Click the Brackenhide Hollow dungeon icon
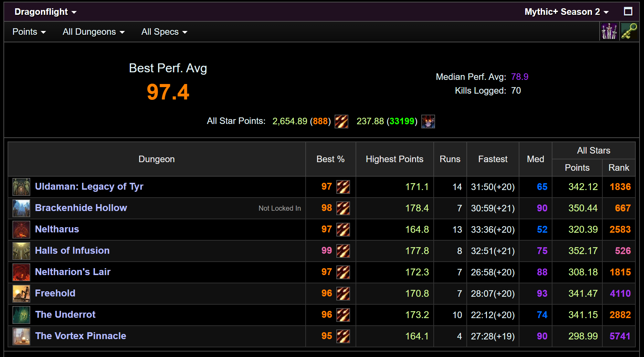The image size is (644, 357). coord(21,208)
